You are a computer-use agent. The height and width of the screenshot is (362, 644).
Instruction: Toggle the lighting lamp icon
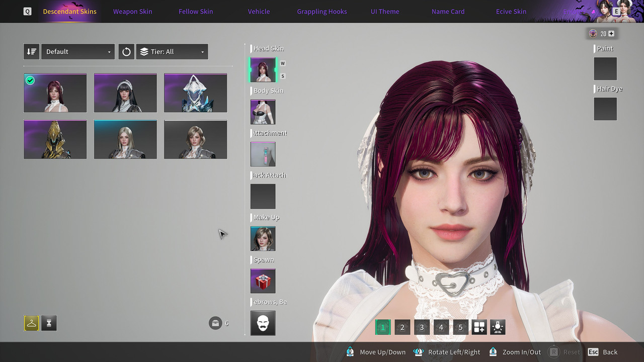pyautogui.click(x=498, y=327)
